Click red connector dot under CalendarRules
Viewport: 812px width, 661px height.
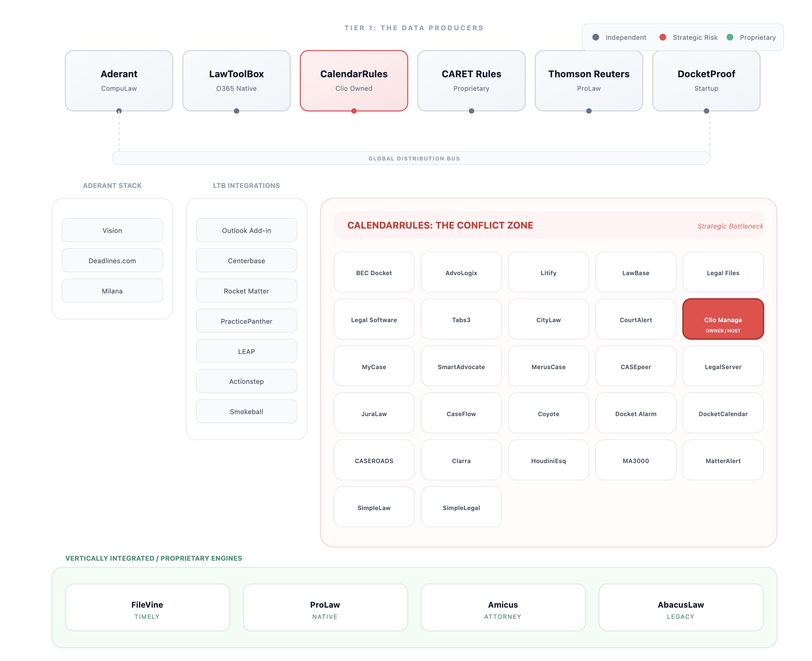(x=354, y=111)
